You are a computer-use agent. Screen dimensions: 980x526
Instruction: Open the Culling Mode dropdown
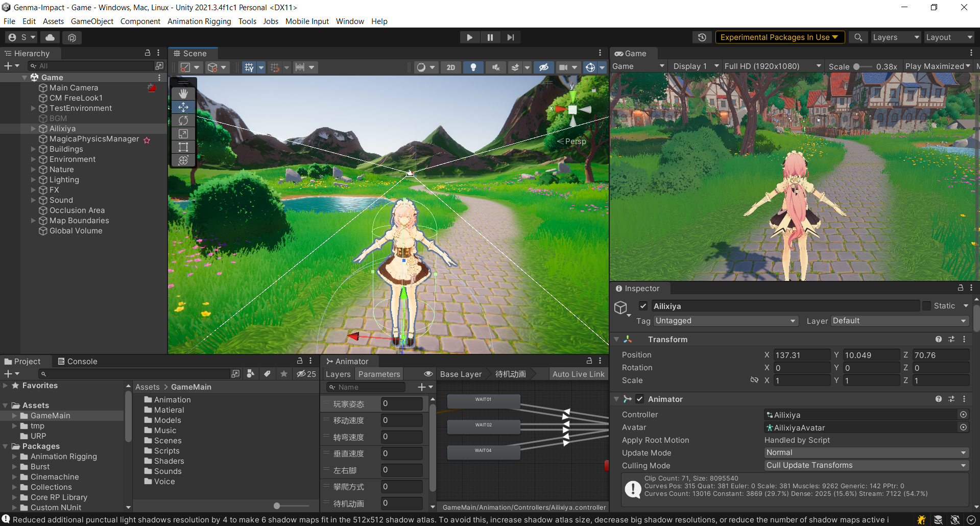866,465
